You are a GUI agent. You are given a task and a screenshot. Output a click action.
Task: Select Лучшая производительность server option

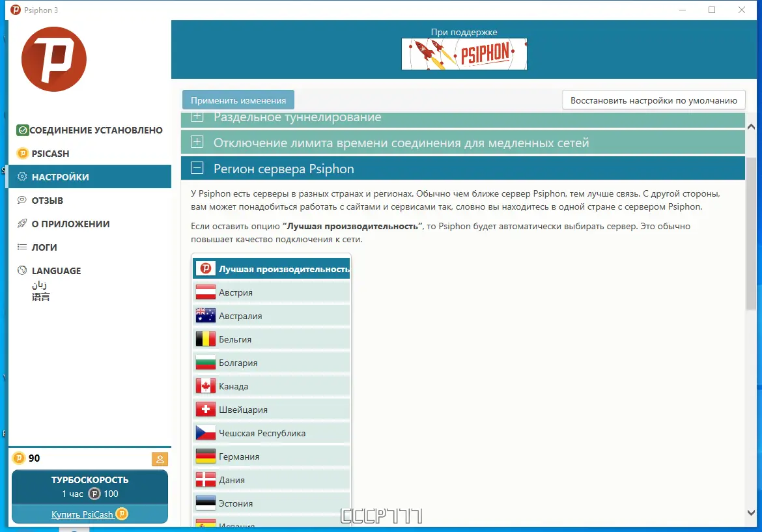click(x=272, y=269)
